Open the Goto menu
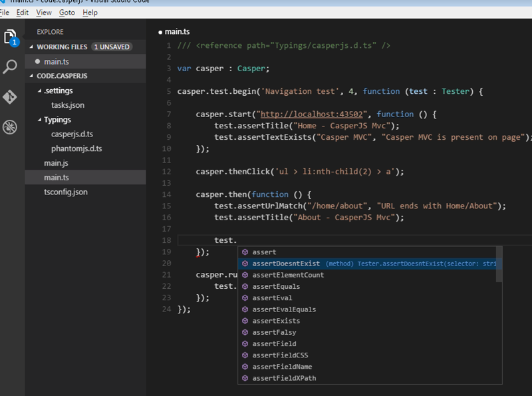 pyautogui.click(x=67, y=13)
